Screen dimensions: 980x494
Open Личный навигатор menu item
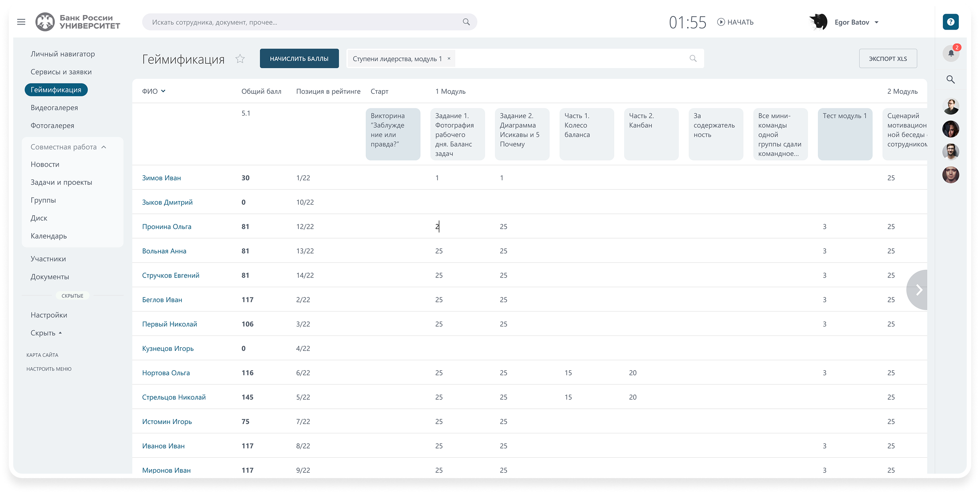pyautogui.click(x=63, y=54)
